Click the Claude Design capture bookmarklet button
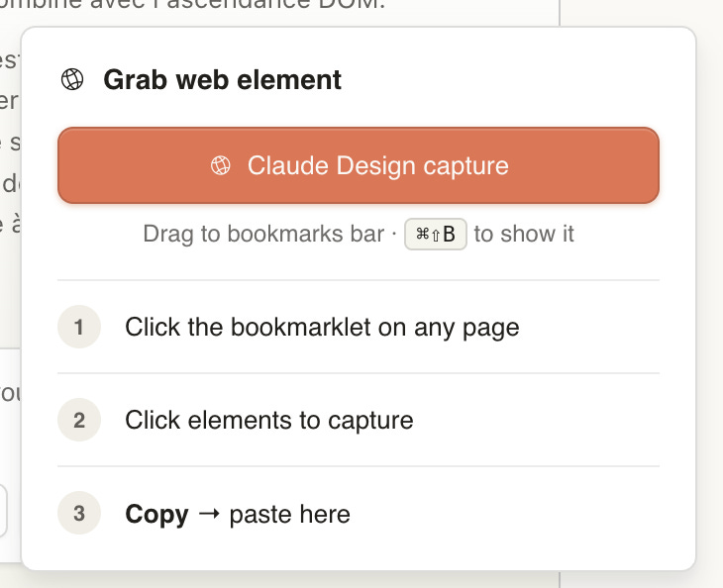The width and height of the screenshot is (723, 588). pos(359,165)
